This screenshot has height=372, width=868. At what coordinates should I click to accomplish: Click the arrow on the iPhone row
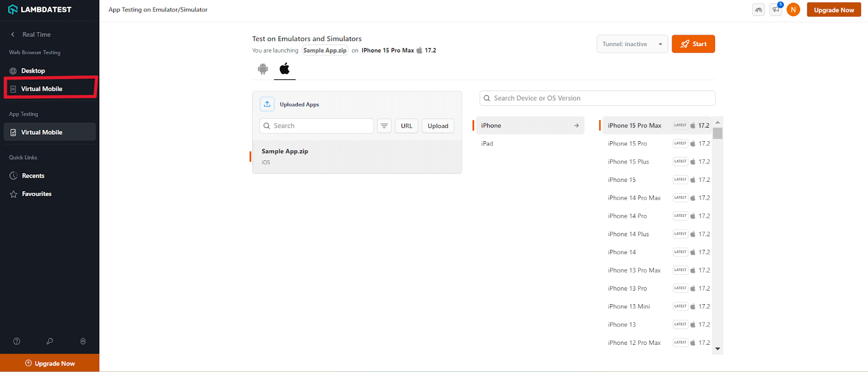pos(577,125)
